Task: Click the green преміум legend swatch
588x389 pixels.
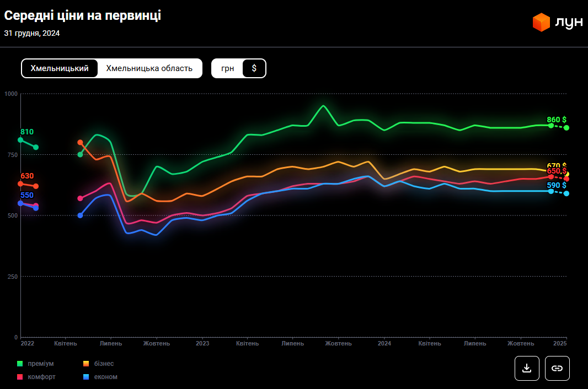Action: 20,364
